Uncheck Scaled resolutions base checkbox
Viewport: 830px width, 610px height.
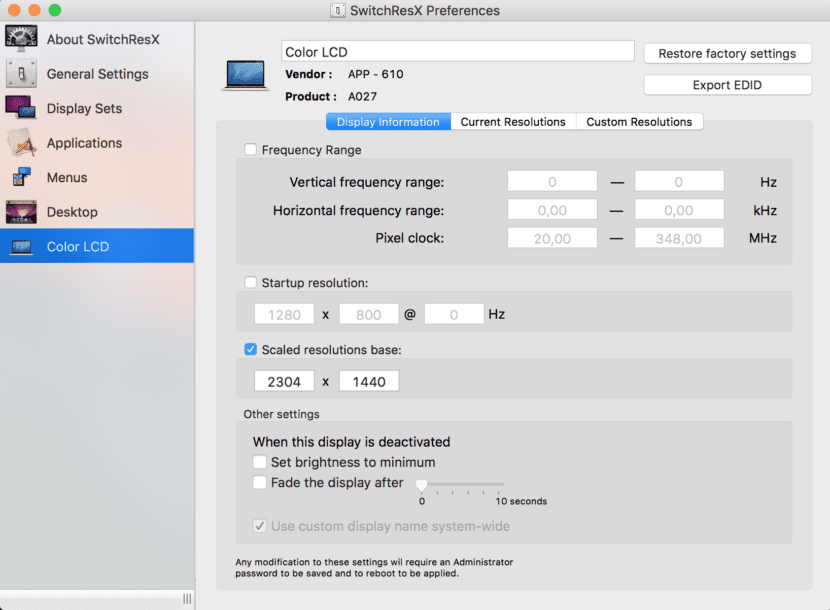[250, 349]
